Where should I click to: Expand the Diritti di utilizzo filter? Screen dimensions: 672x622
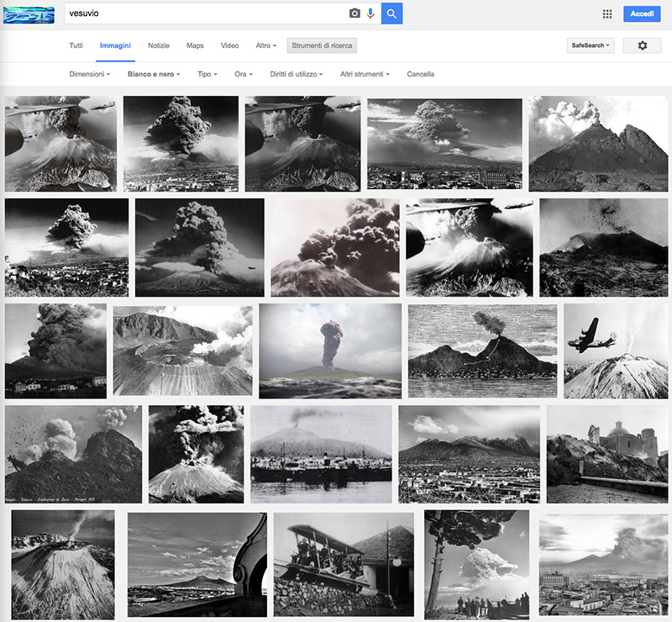297,74
